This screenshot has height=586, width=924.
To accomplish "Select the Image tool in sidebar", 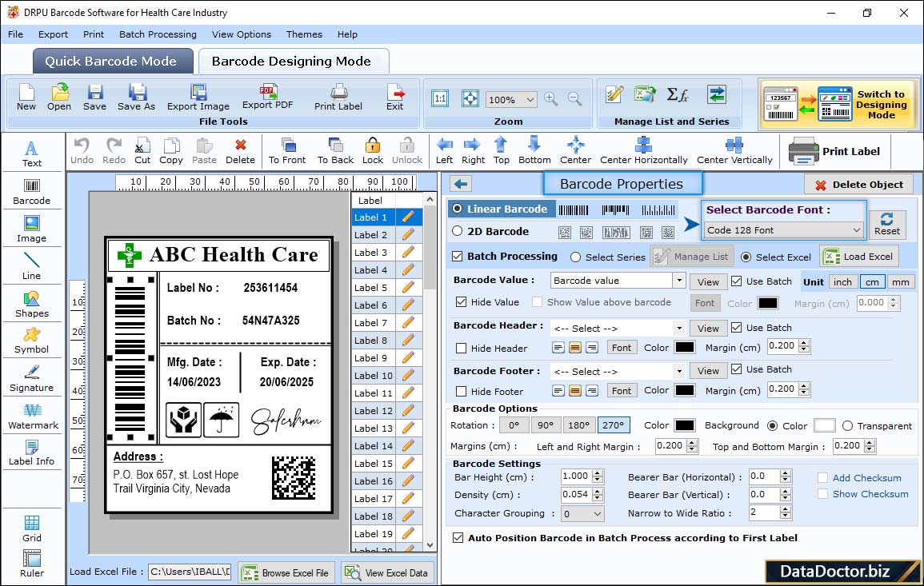I will (x=32, y=229).
